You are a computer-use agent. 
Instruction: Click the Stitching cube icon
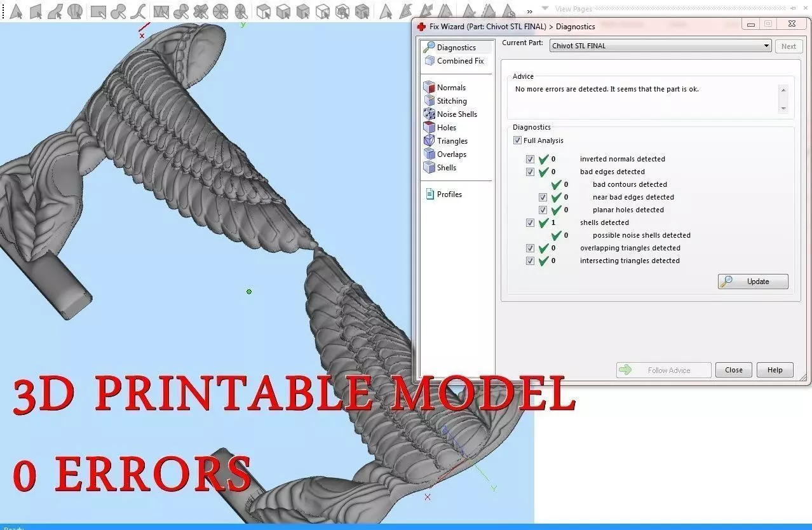tap(430, 100)
